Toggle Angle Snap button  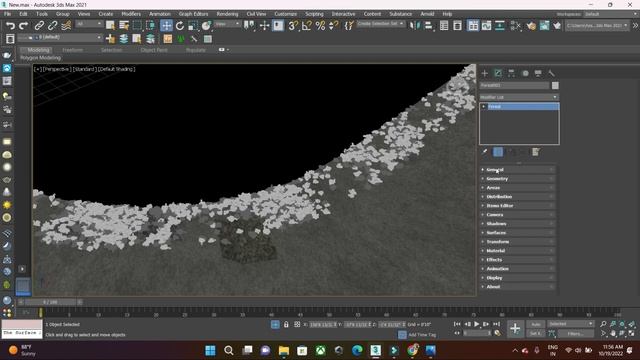307,26
